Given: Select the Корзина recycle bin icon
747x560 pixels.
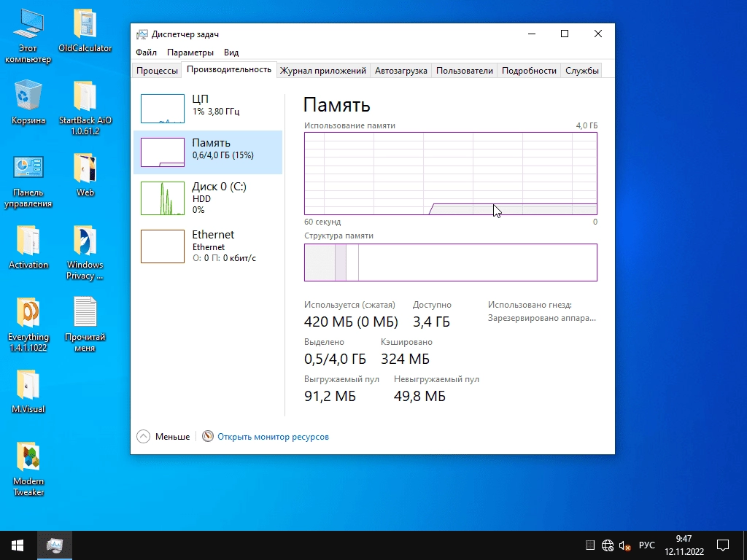Looking at the screenshot, I should (x=28, y=103).
